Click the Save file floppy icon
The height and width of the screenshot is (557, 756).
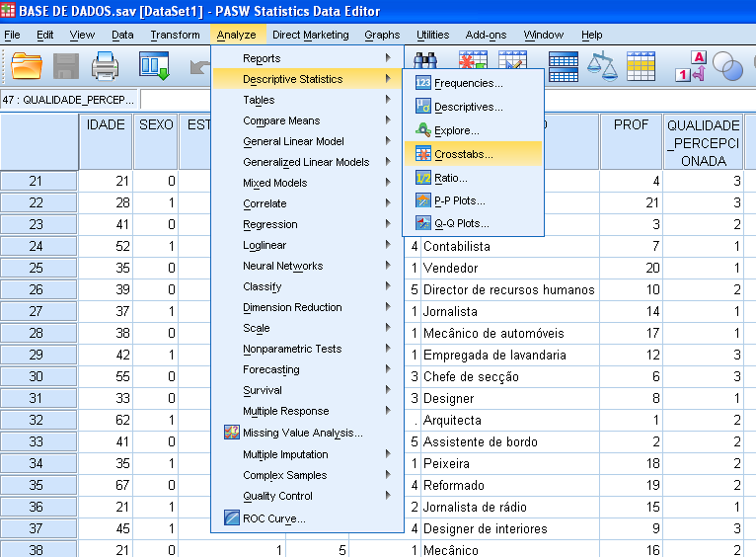pos(65,66)
